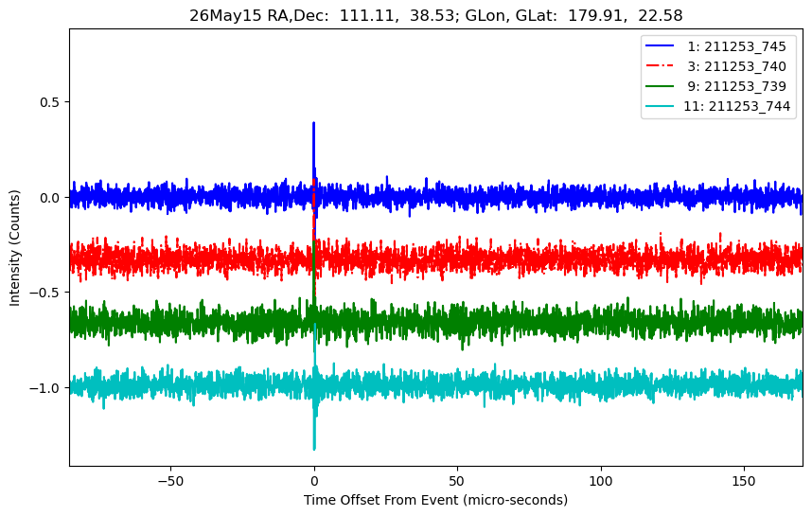
Task: Click the blue line sample in legend
Action: click(x=660, y=46)
